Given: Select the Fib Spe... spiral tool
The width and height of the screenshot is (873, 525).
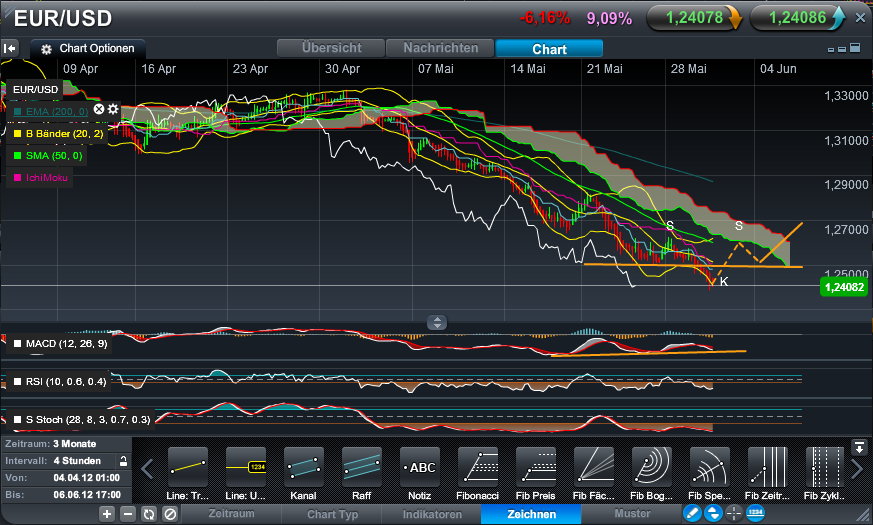Looking at the screenshot, I should pyautogui.click(x=709, y=468).
